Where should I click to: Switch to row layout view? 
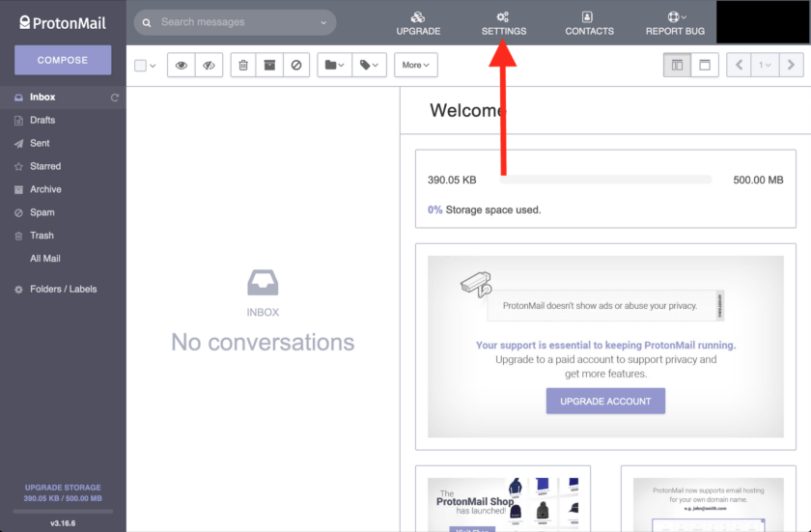(705, 65)
